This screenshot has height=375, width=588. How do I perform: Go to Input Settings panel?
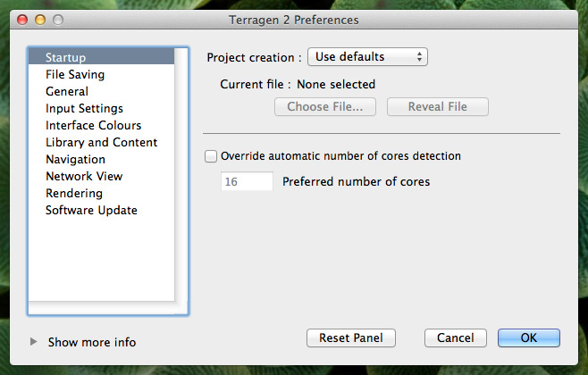101,108
